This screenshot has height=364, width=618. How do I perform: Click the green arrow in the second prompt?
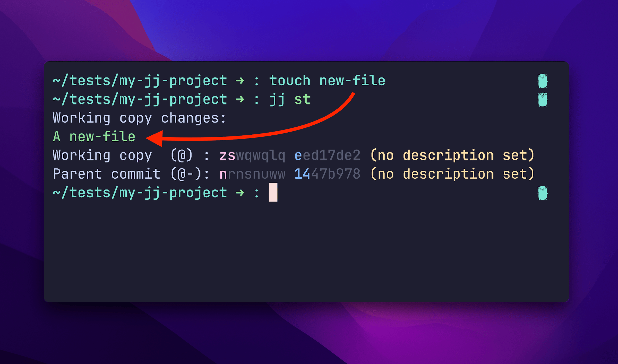(x=240, y=100)
